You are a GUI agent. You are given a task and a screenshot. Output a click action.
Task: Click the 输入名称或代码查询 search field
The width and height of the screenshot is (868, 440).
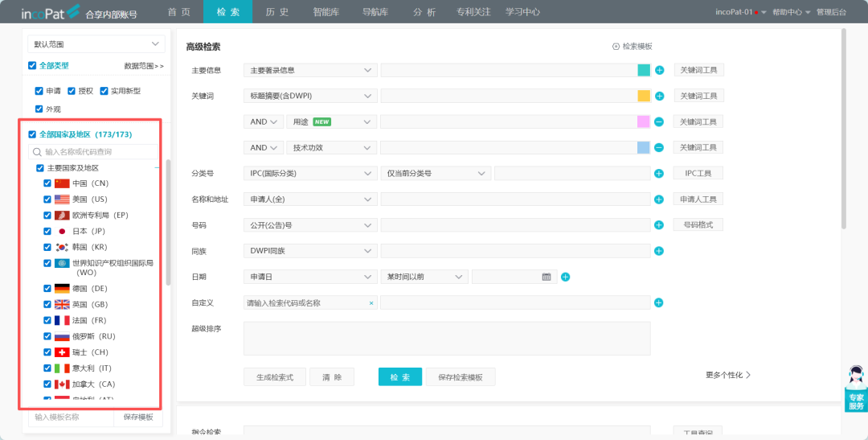[x=93, y=152]
